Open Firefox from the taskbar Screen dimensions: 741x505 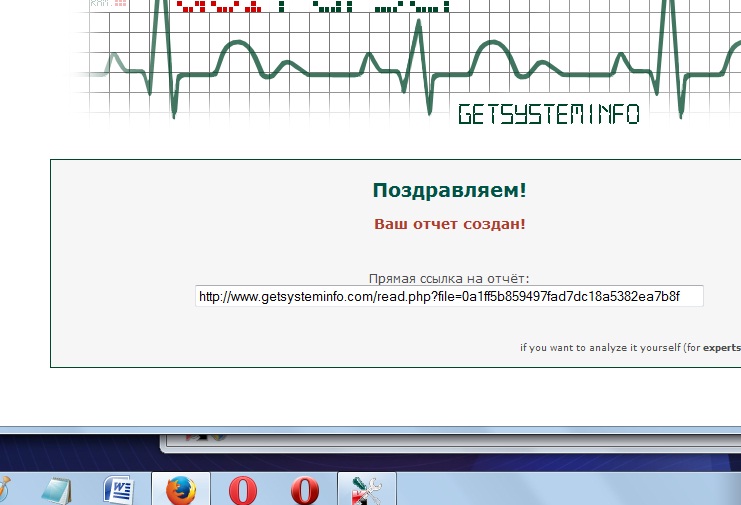tap(181, 490)
